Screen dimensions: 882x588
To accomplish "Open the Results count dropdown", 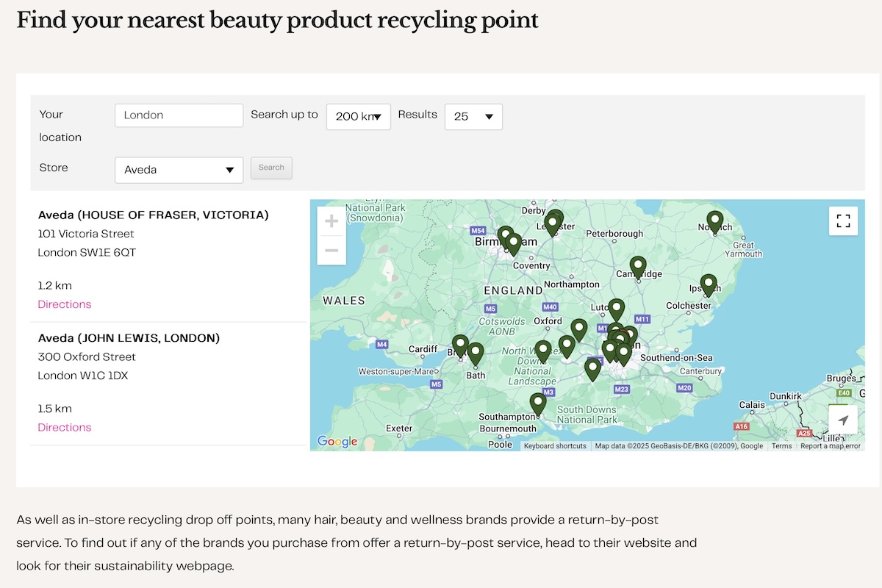I will (473, 117).
